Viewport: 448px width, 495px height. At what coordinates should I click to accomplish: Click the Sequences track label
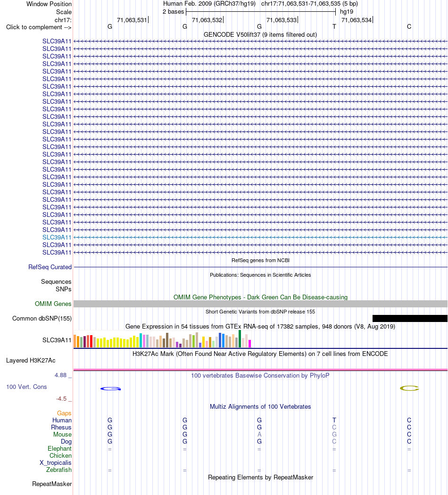click(56, 281)
